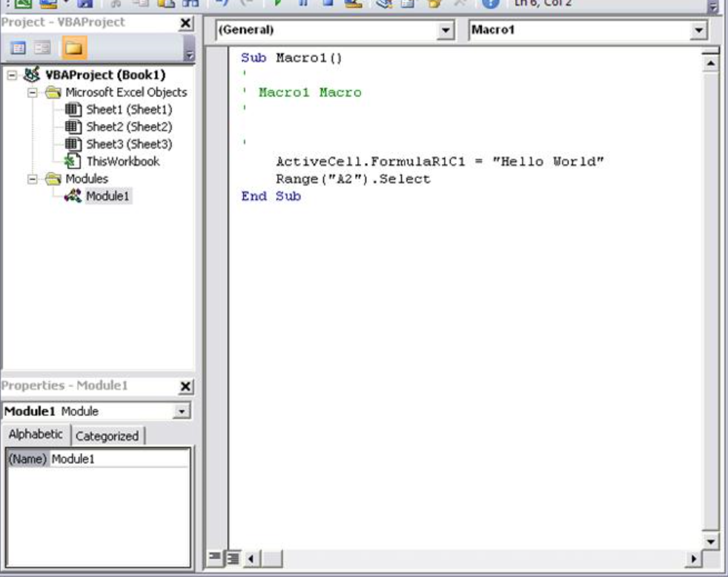Click the View Code icon in Project Explorer
The width and height of the screenshot is (728, 579).
pyautogui.click(x=18, y=46)
